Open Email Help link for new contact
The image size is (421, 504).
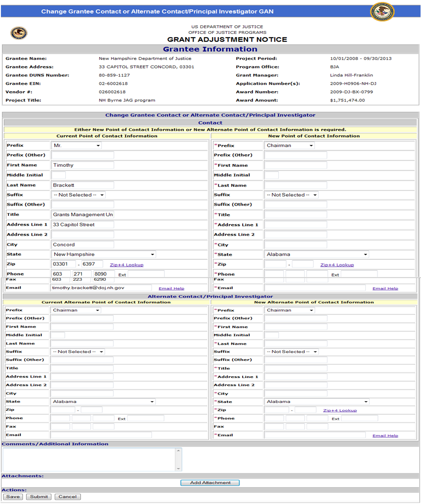[385, 289]
